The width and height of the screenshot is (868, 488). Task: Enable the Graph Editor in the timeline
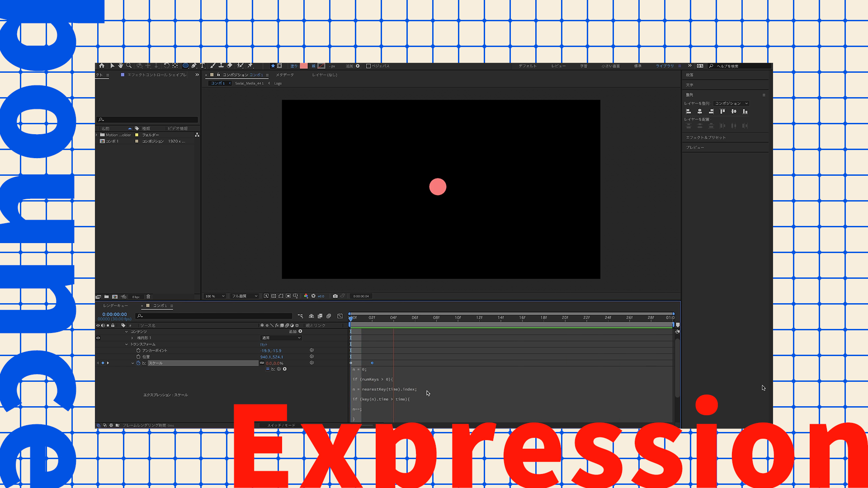(340, 316)
